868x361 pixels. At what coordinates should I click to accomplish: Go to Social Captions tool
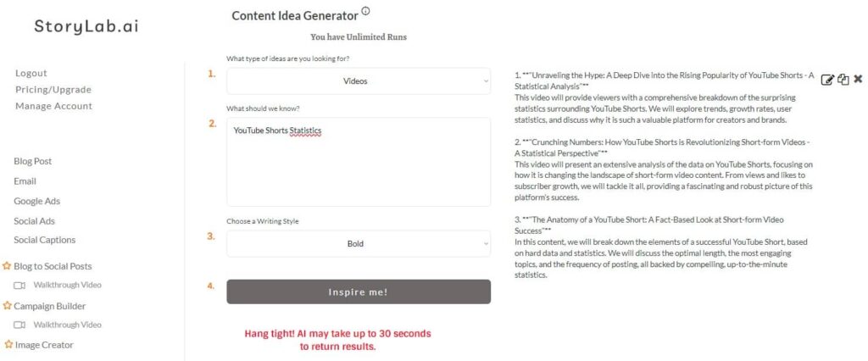pyautogui.click(x=45, y=240)
